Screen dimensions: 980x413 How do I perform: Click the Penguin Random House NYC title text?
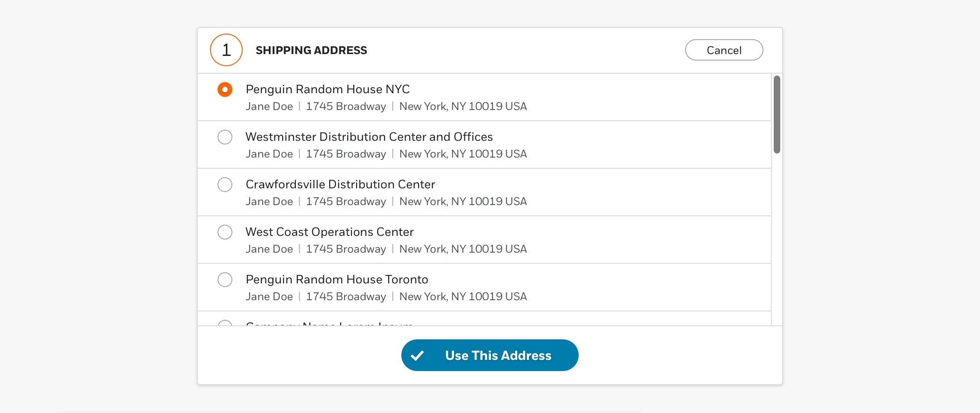coord(328,89)
